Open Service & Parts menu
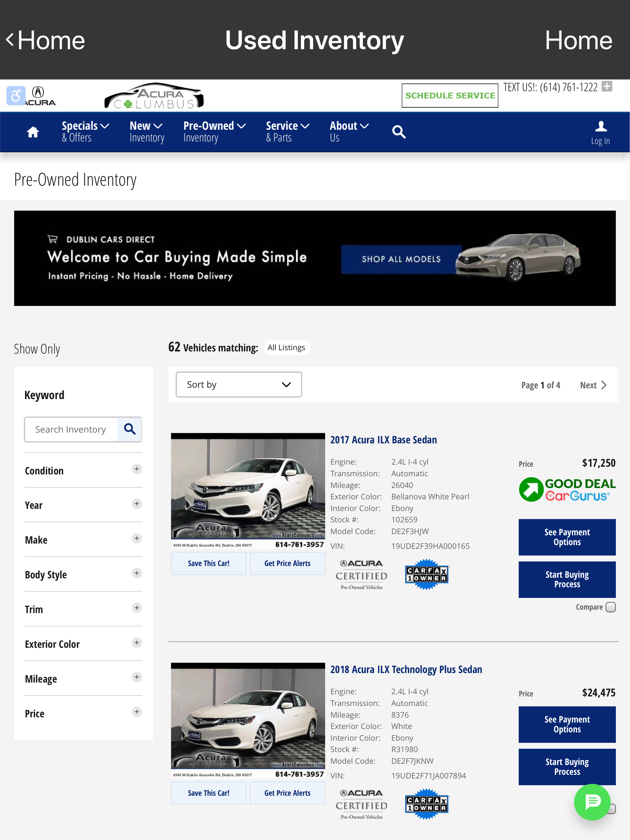Viewport: 630px width, 840px height. coord(288,131)
